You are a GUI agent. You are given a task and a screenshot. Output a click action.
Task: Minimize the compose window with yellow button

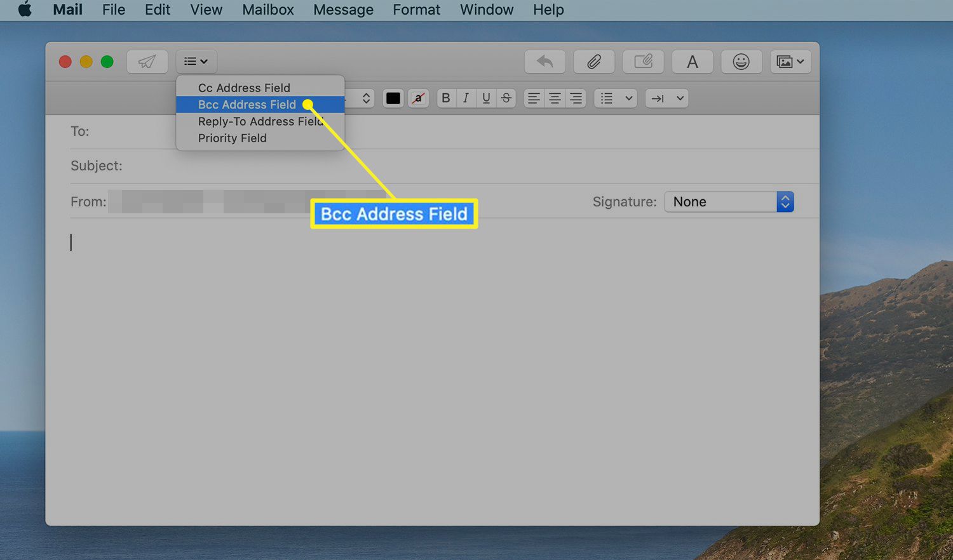tap(86, 62)
